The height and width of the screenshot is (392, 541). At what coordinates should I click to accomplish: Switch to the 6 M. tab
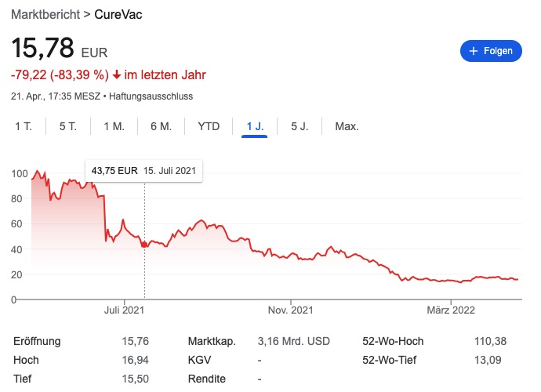(x=161, y=126)
